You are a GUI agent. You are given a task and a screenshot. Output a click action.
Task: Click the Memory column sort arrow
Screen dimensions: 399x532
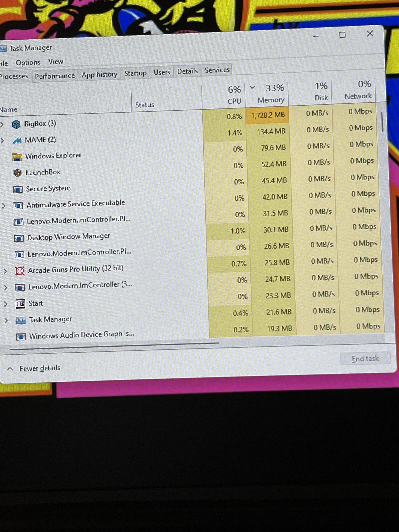(252, 87)
